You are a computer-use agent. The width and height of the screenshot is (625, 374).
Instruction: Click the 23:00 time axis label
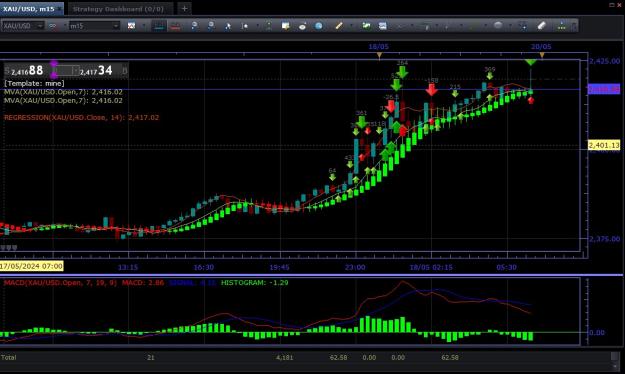[x=355, y=267]
